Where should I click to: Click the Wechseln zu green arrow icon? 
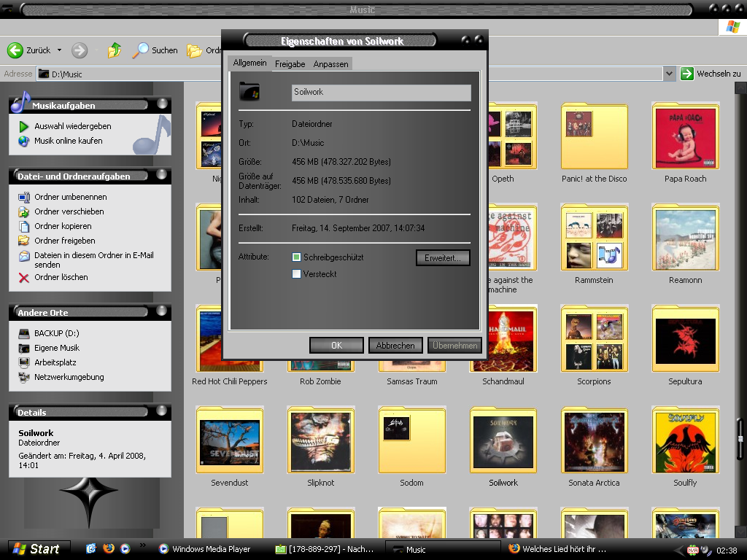(x=686, y=74)
